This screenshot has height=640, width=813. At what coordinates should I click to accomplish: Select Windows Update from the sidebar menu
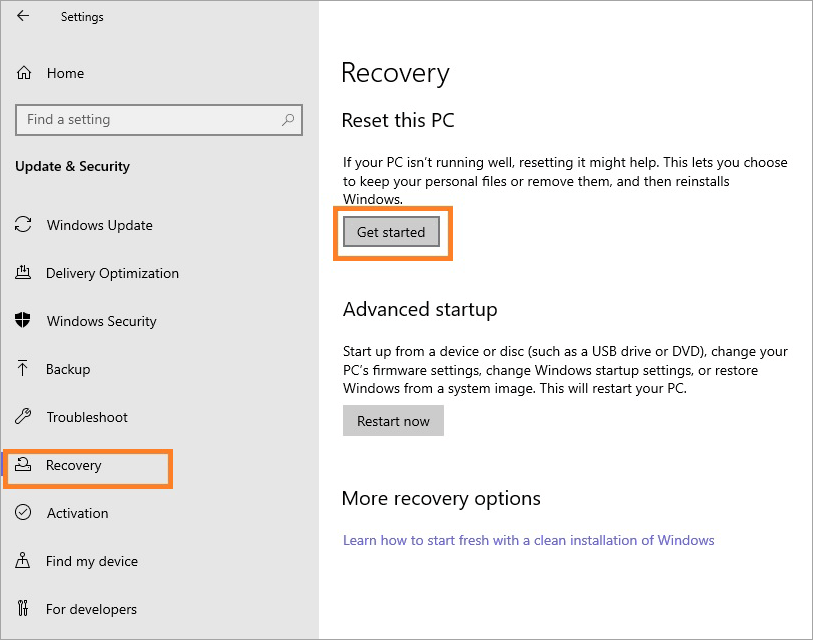[x=98, y=225]
